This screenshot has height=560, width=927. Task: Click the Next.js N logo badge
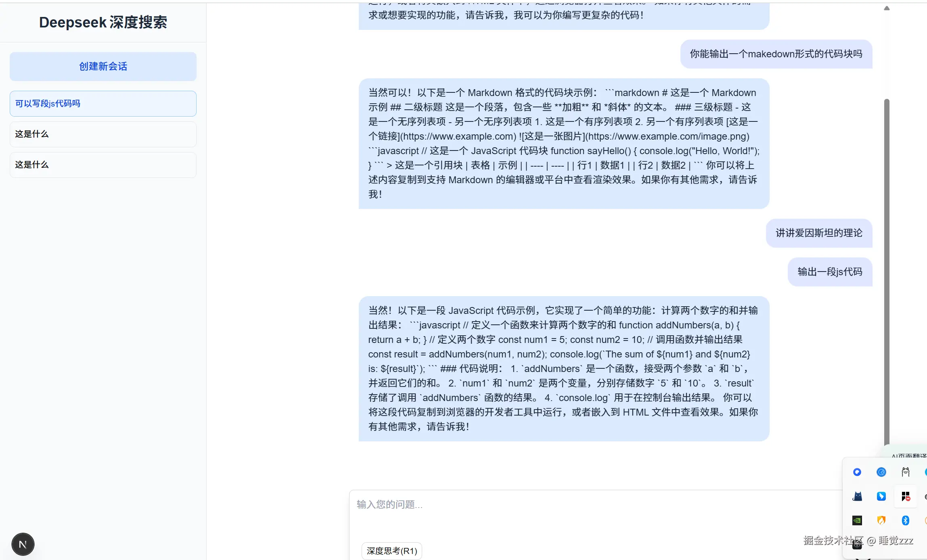click(x=23, y=544)
